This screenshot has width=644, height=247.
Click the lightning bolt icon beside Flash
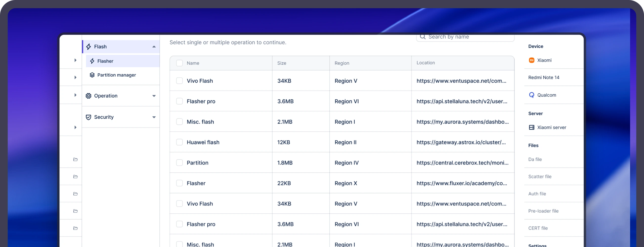coord(88,47)
